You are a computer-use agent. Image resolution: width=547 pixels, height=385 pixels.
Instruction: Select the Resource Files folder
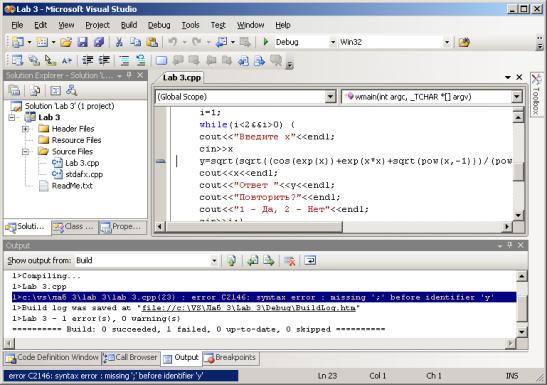(x=76, y=140)
